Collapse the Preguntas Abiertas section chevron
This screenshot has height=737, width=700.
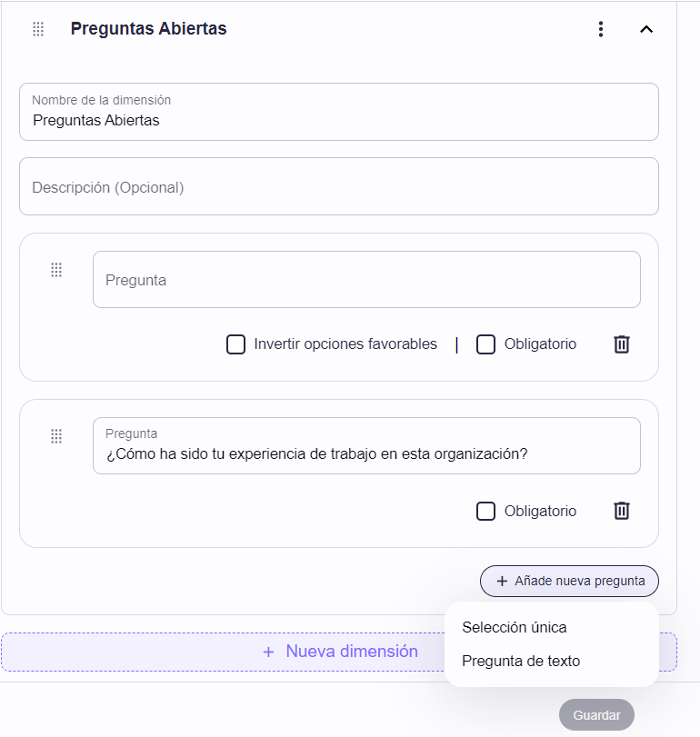tap(646, 29)
